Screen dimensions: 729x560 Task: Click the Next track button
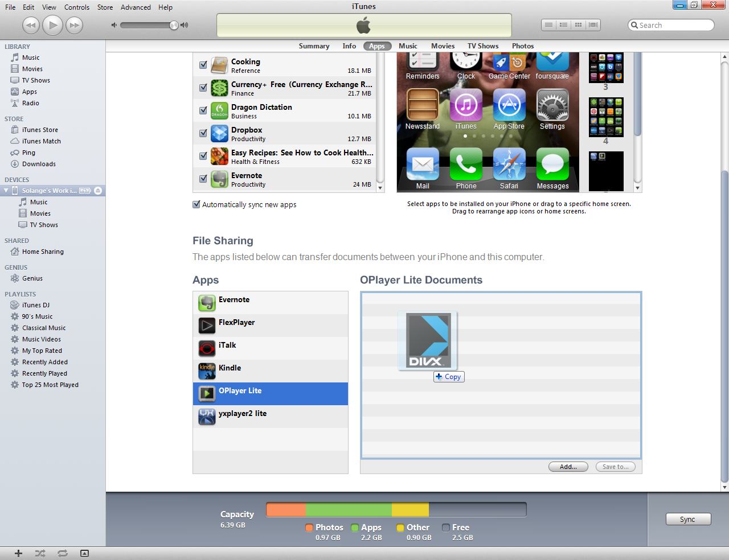[74, 25]
